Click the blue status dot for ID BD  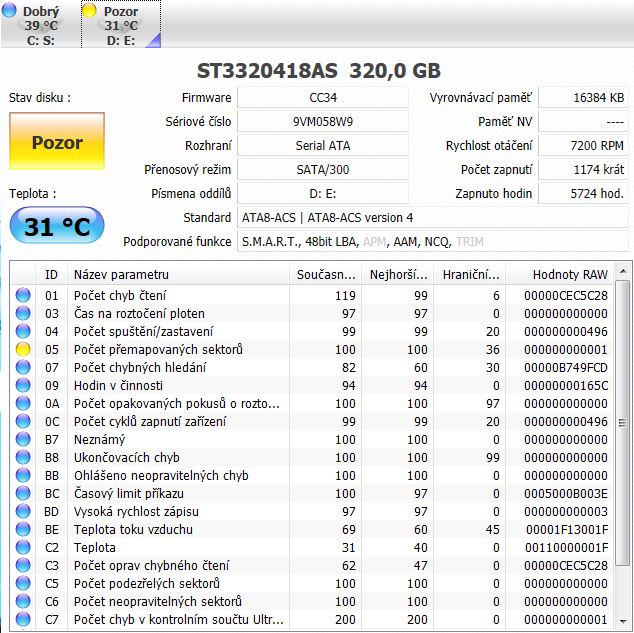pyautogui.click(x=23, y=511)
